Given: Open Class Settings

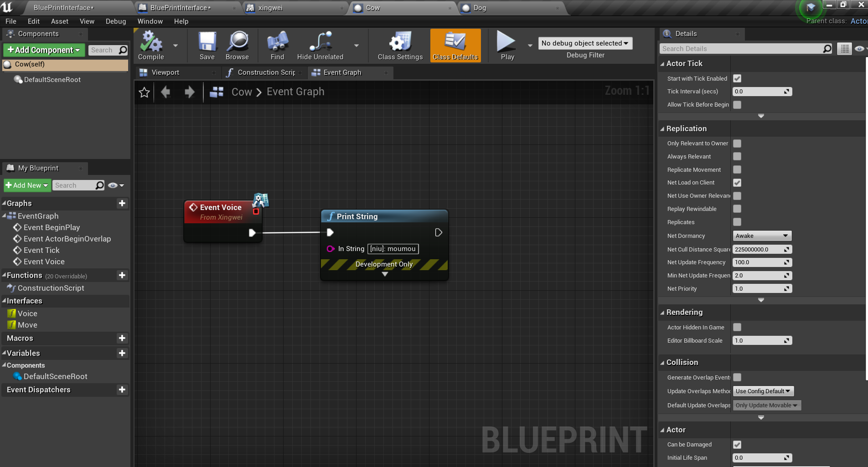Looking at the screenshot, I should point(399,43).
